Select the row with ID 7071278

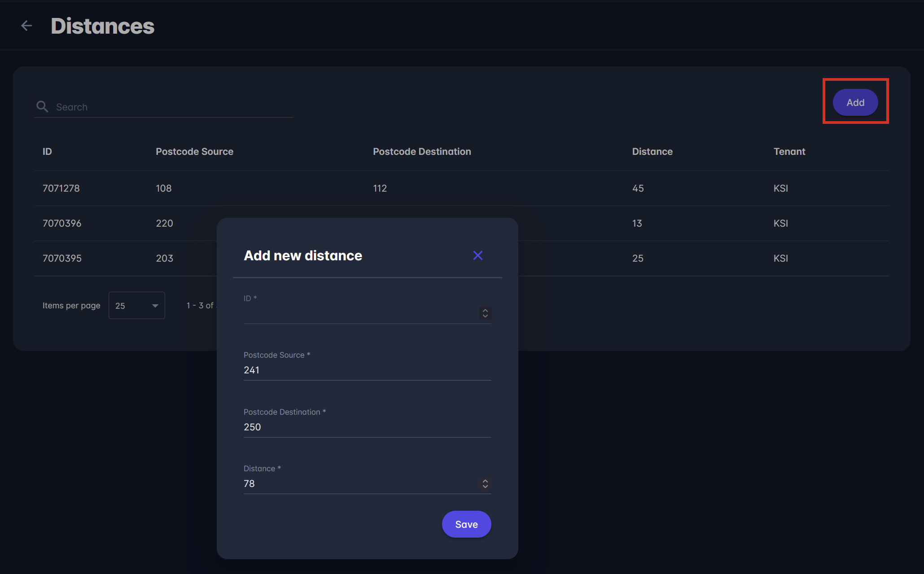tap(61, 188)
